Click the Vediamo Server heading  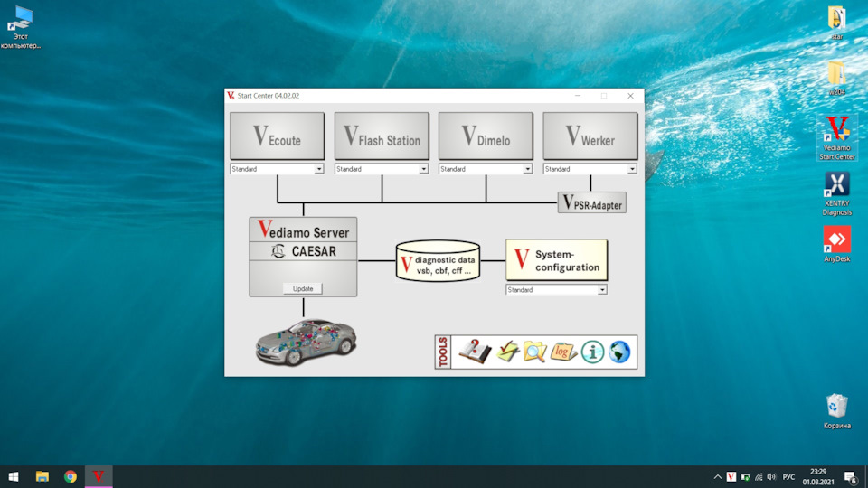pos(304,230)
